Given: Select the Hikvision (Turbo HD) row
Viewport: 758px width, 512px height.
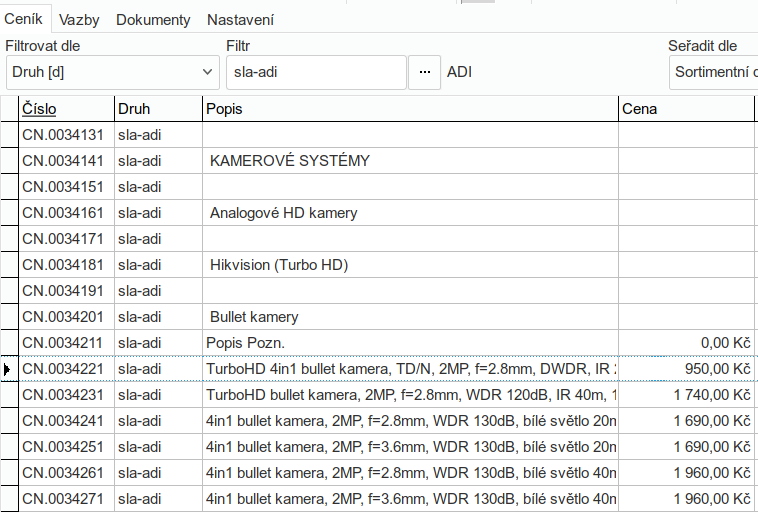Looking at the screenshot, I should (278, 265).
